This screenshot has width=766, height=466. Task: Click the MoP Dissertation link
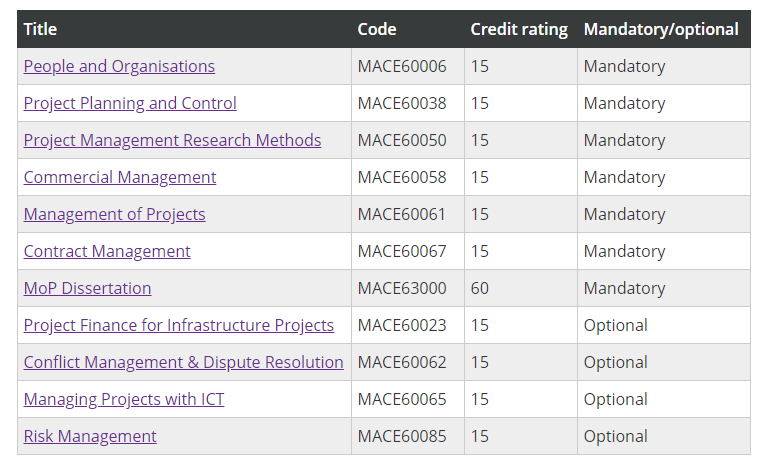coord(87,289)
